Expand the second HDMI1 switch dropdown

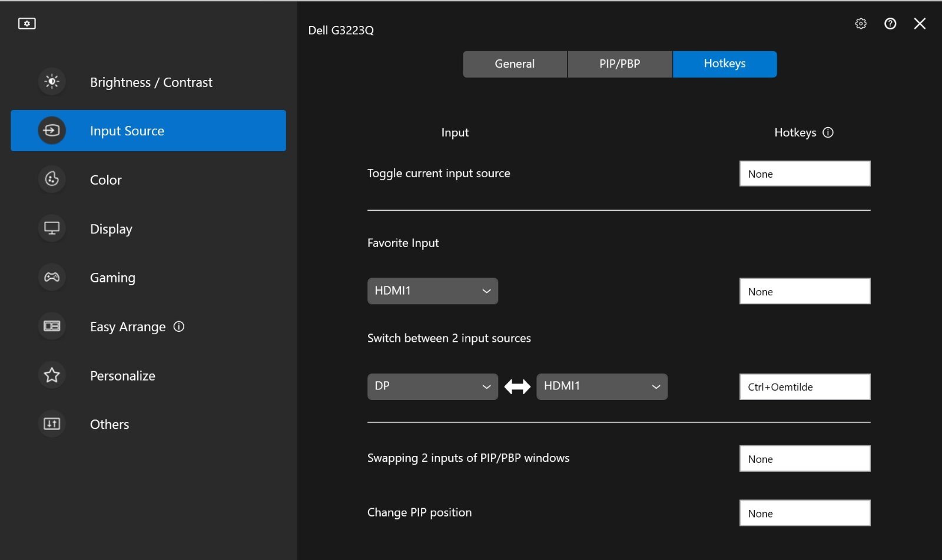(x=602, y=386)
